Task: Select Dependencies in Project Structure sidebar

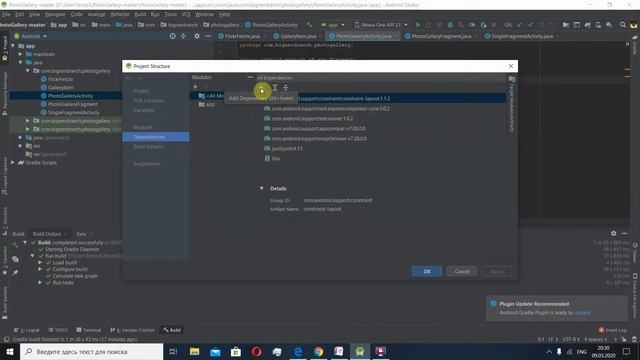Action: pyautogui.click(x=156, y=137)
